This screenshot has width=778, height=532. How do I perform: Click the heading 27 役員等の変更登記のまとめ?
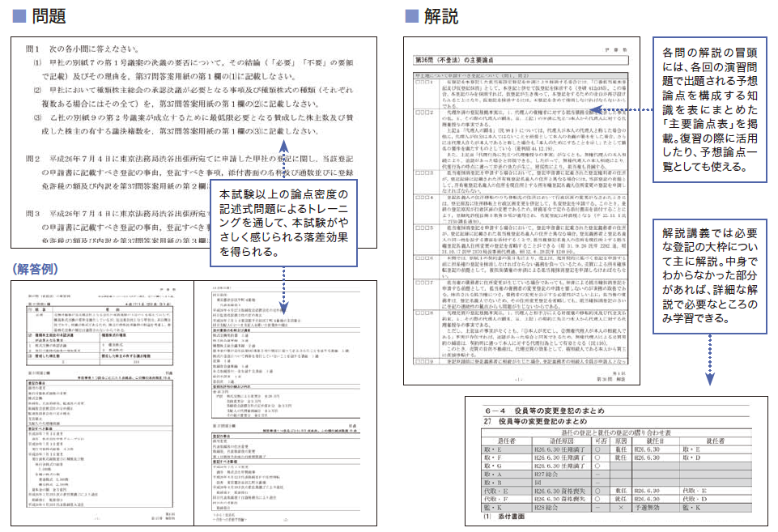point(535,421)
